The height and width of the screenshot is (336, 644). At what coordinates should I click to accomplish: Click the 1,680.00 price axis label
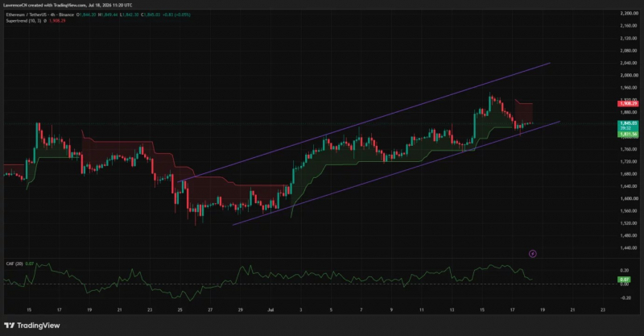click(x=629, y=173)
